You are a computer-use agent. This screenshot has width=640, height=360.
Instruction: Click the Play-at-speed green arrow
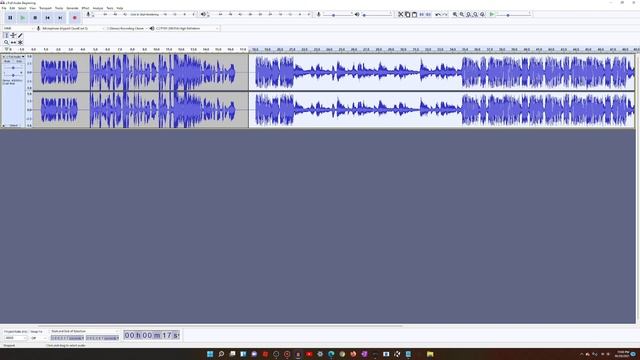pos(492,14)
